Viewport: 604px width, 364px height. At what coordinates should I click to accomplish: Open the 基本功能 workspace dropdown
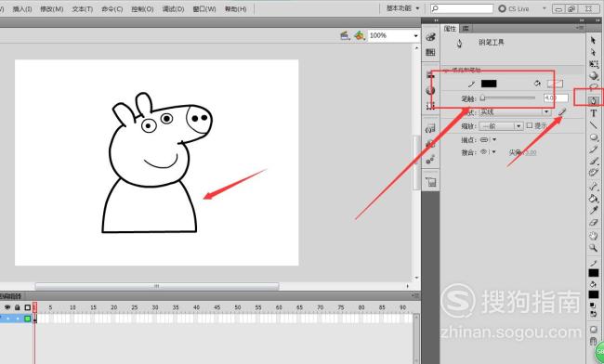402,8
